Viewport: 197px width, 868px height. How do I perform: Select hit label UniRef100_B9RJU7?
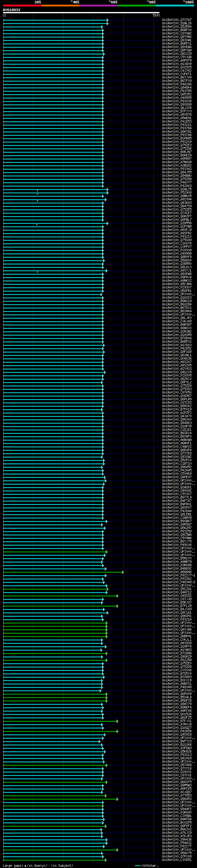(x=177, y=602)
